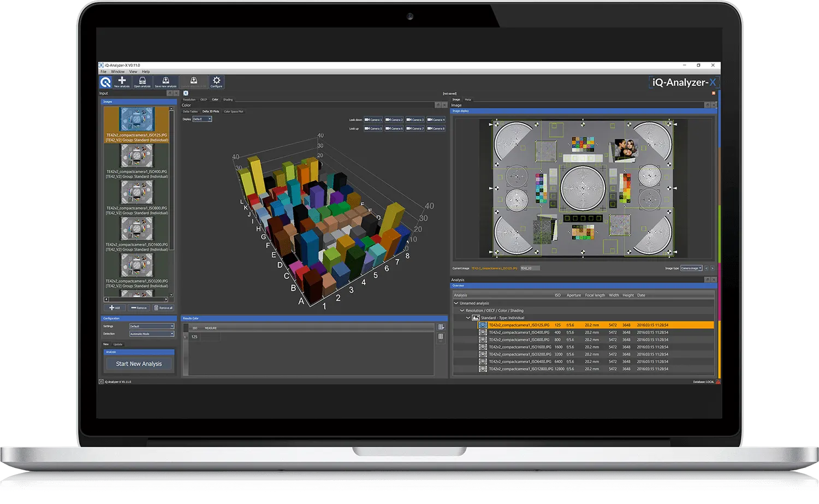Select Camera 8 look up view
The image size is (819, 504).
pyautogui.click(x=436, y=128)
